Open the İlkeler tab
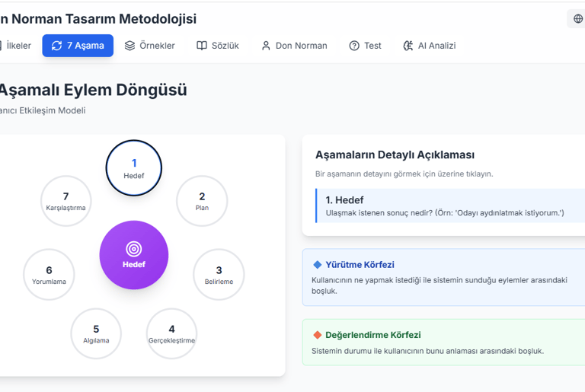Image resolution: width=585 pixels, height=392 pixels. 15,46
